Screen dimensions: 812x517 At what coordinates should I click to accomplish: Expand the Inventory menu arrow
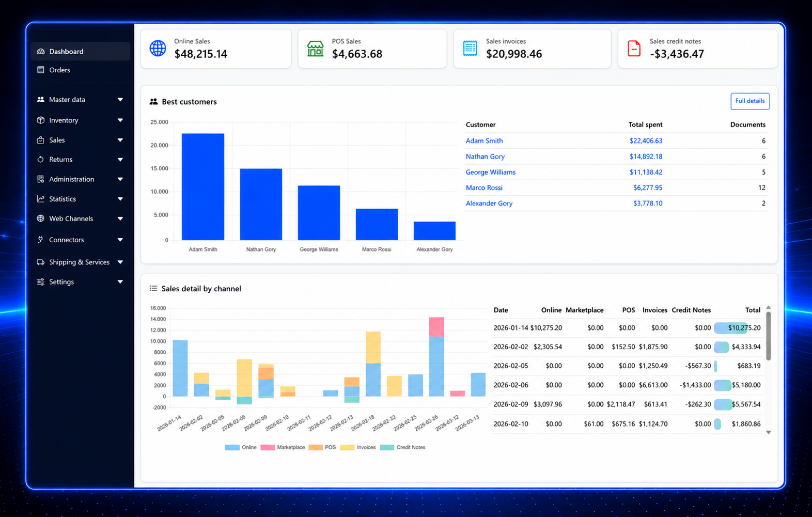point(120,120)
